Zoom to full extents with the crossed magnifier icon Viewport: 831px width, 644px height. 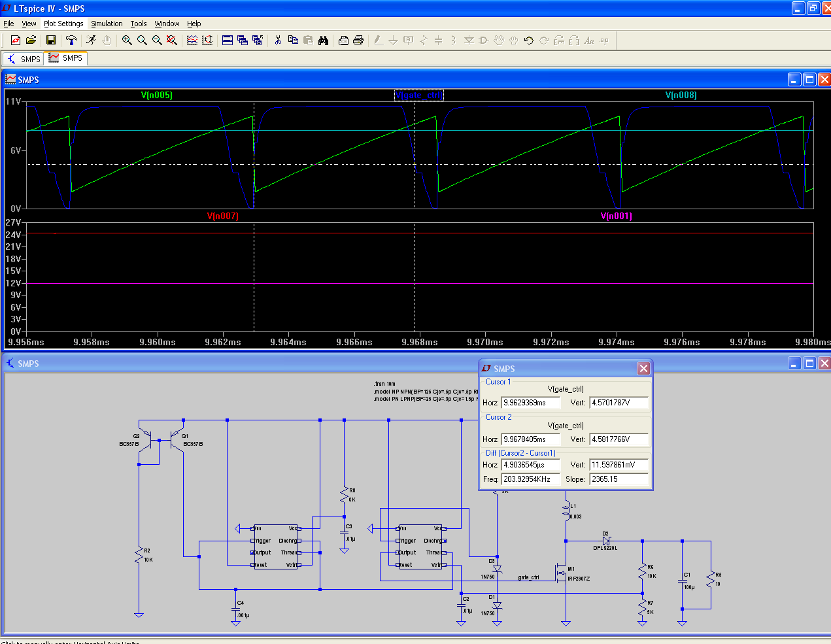pos(172,41)
